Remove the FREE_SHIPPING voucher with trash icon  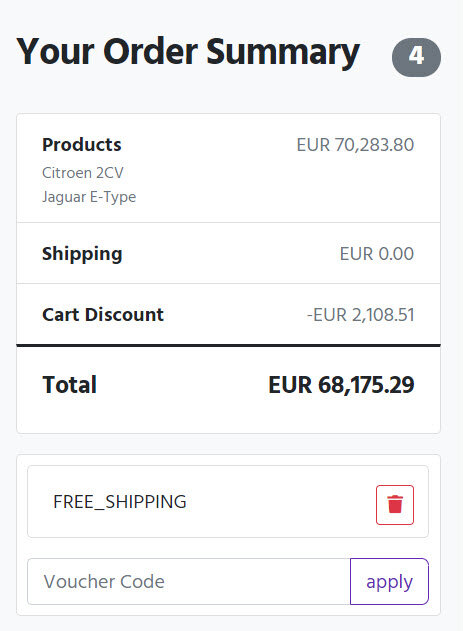point(395,505)
